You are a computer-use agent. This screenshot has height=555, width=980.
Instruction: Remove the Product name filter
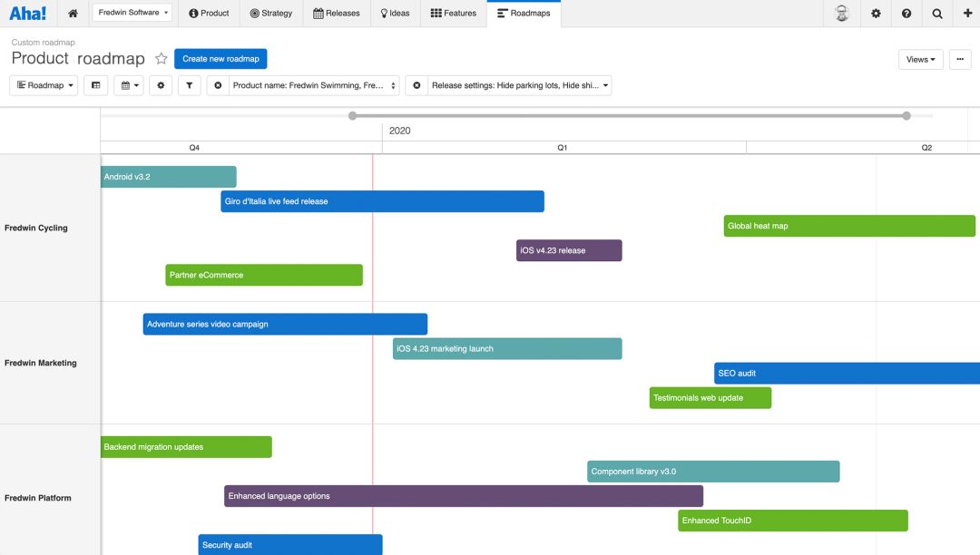(218, 85)
